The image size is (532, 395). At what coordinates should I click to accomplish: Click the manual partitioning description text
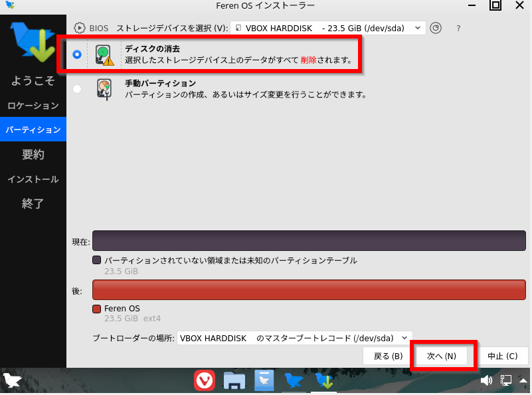click(x=246, y=94)
